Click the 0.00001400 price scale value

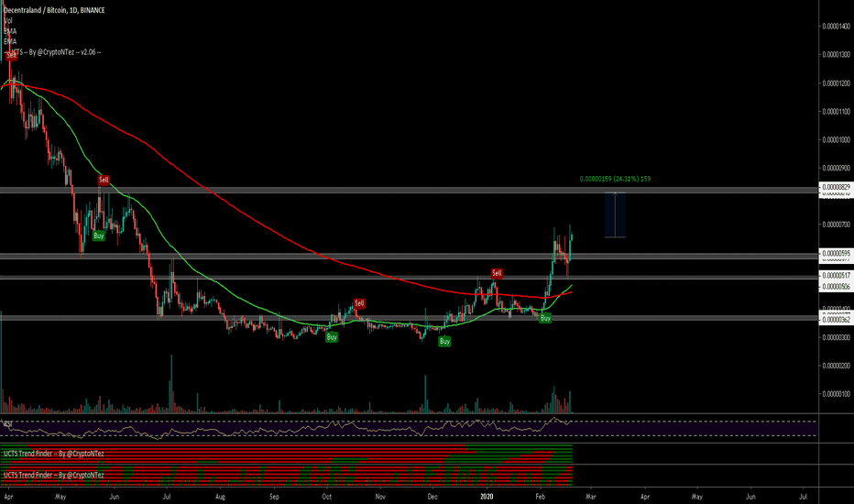pos(836,27)
